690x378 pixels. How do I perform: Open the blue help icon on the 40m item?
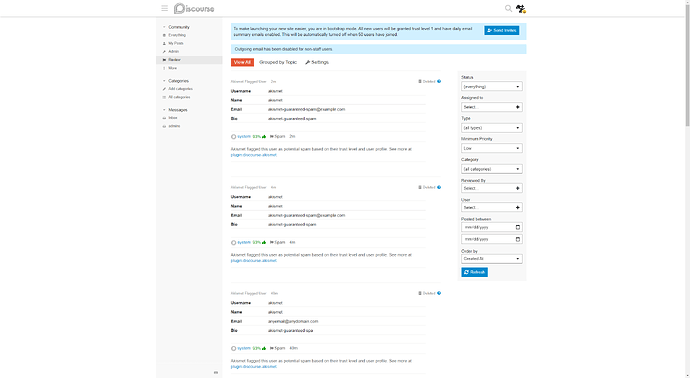coord(439,293)
